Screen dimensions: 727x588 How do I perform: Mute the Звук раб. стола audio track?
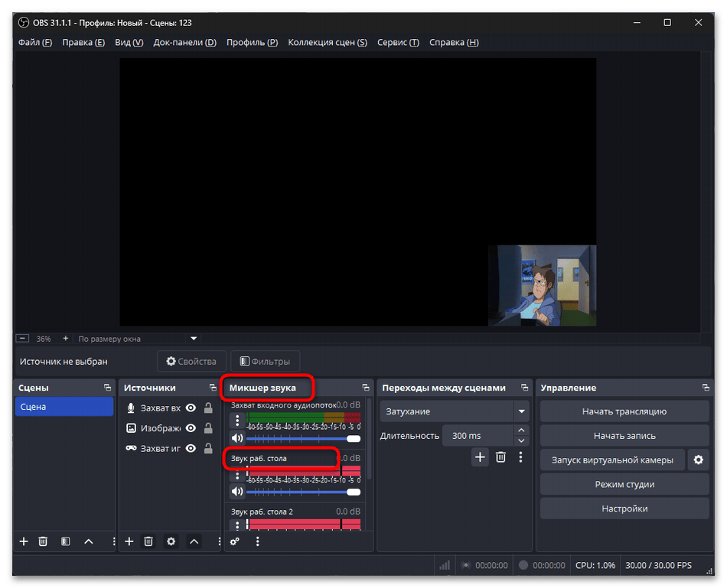pos(237,492)
